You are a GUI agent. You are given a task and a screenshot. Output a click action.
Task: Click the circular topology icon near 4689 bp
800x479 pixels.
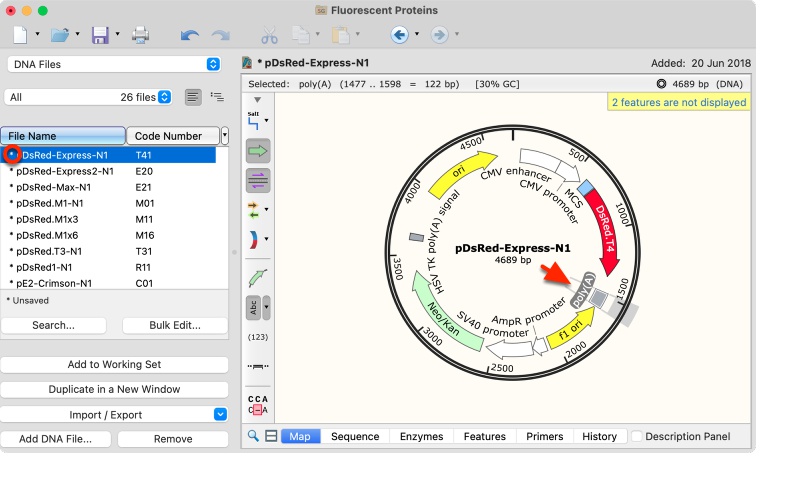(661, 84)
